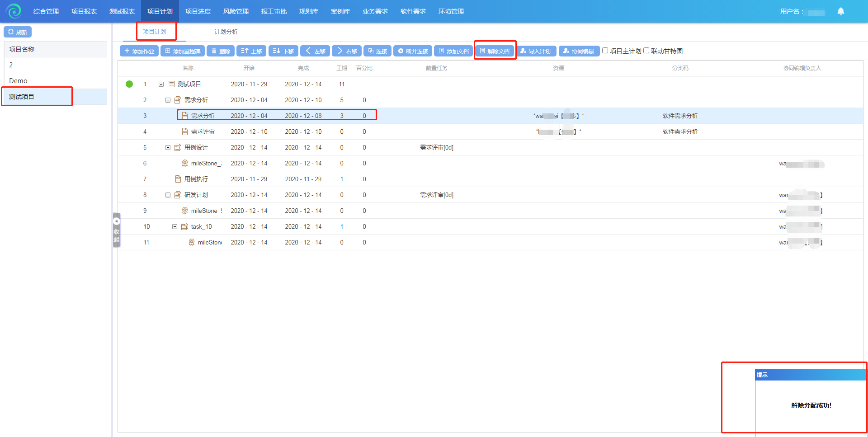The width and height of the screenshot is (868, 437).
Task: Toggle the 联动甘特图 checkbox
Action: [646, 51]
